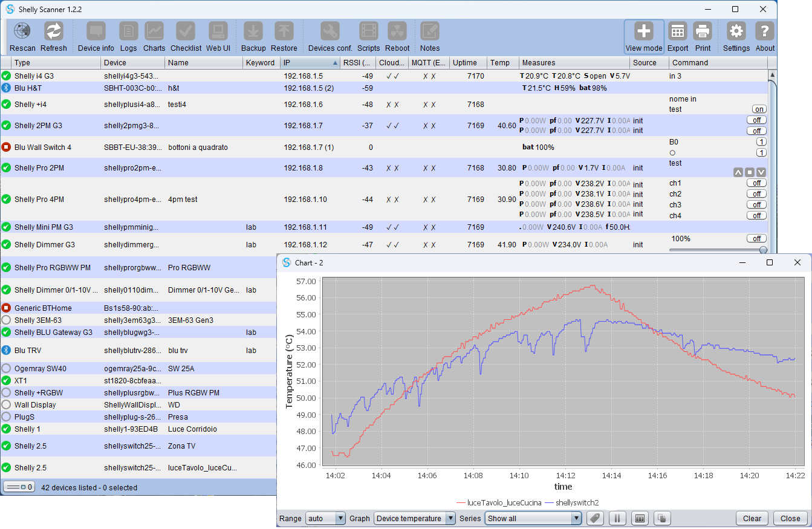812x529 pixels.
Task: Click the copy icon in chart toolbar
Action: pos(662,518)
